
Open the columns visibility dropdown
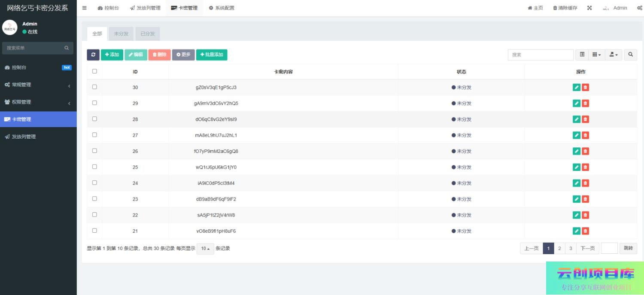pos(596,55)
